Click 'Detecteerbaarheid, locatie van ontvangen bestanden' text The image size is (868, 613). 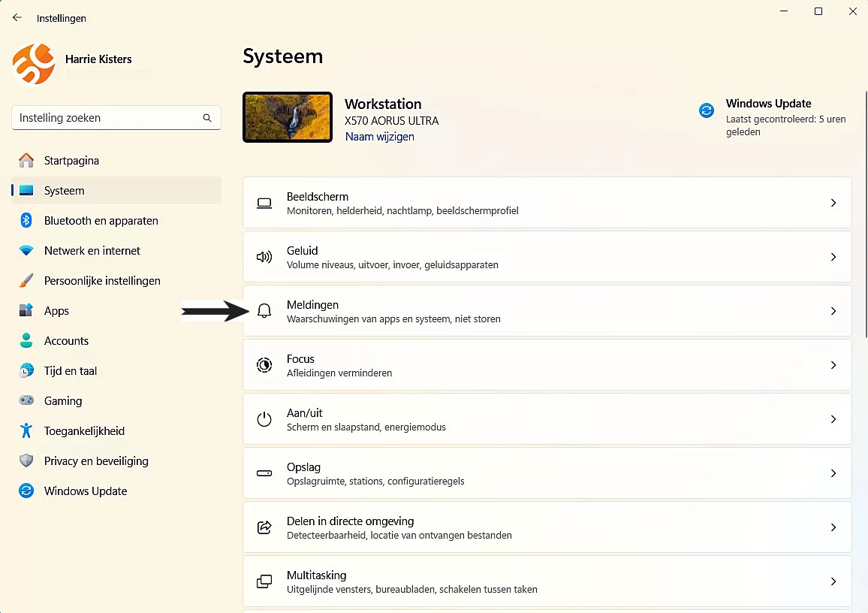click(399, 536)
